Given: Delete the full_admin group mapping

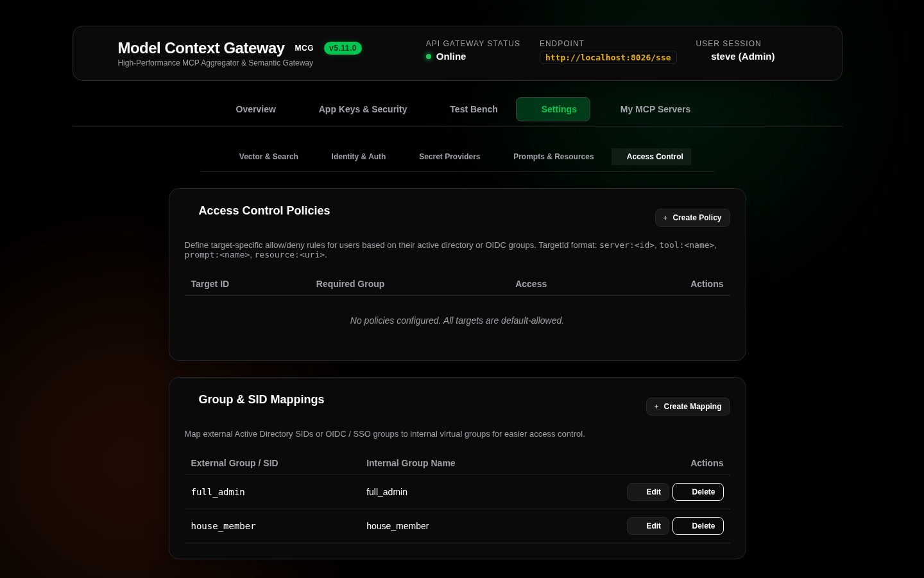Looking at the screenshot, I should pos(698,492).
